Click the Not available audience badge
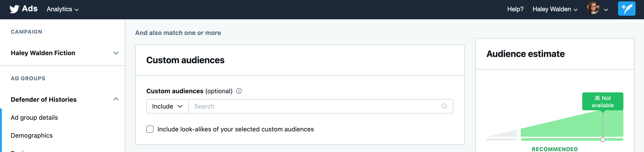644x152 pixels. click(x=603, y=101)
